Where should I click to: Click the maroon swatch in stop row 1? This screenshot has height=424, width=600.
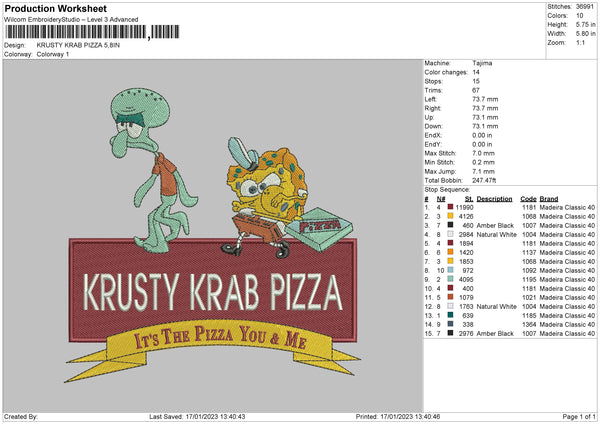pos(450,207)
